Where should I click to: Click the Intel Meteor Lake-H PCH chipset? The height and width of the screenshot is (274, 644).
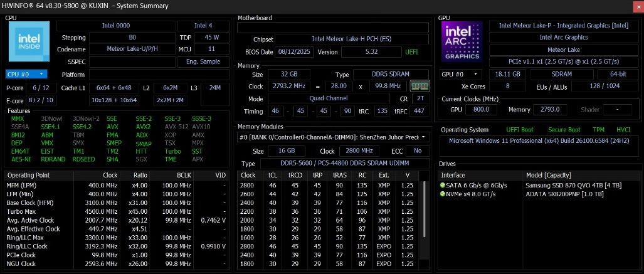352,40
